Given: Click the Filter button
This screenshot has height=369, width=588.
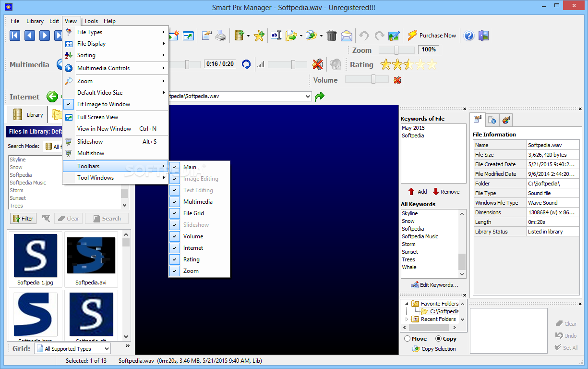Looking at the screenshot, I should point(23,219).
